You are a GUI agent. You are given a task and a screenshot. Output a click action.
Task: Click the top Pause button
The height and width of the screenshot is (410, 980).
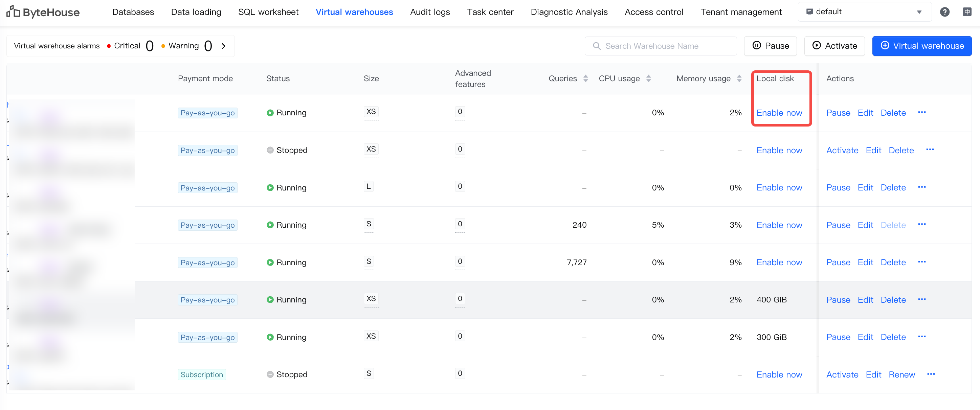(x=770, y=46)
